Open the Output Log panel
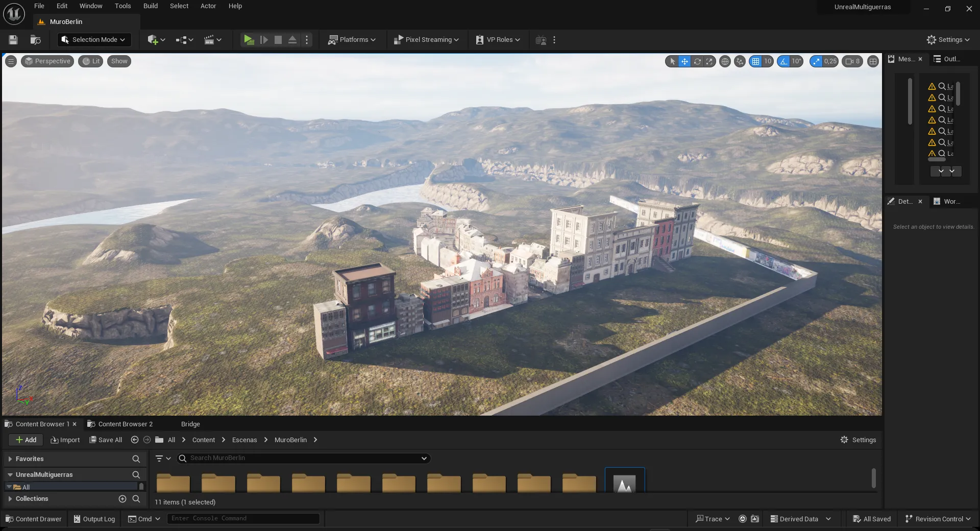 94,519
